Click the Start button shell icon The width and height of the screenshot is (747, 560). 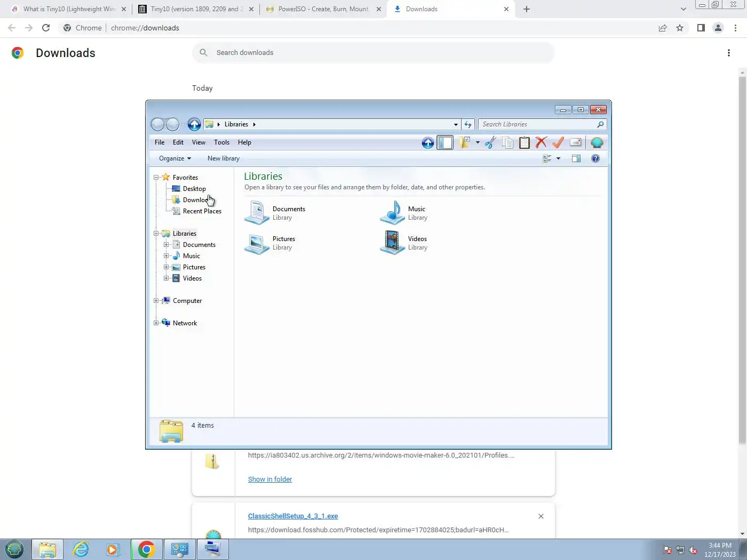(x=14, y=549)
